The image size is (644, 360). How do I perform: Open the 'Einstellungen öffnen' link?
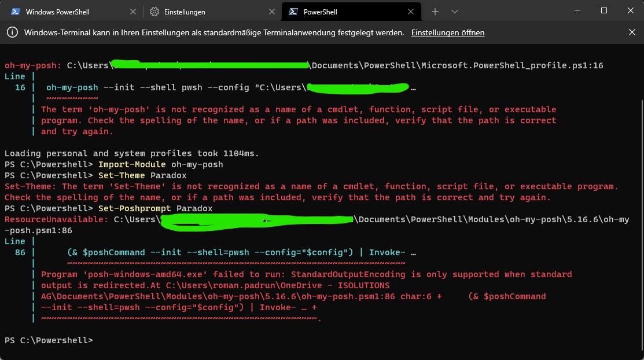coord(448,33)
